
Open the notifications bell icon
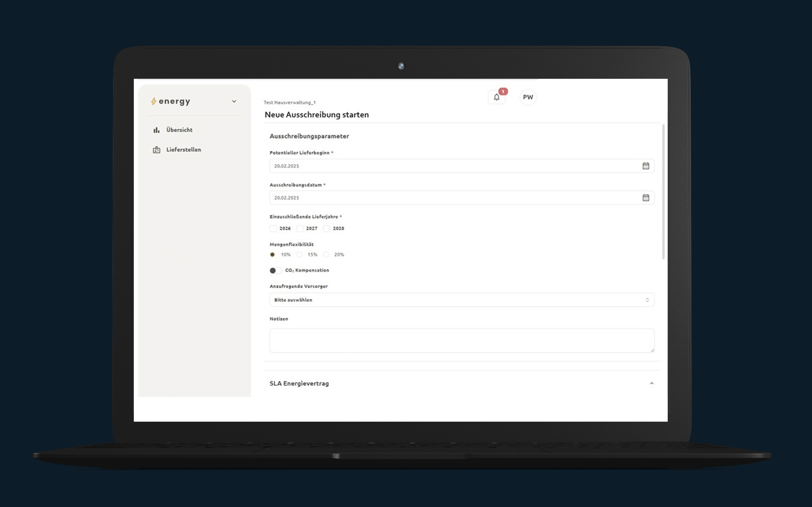pos(496,97)
